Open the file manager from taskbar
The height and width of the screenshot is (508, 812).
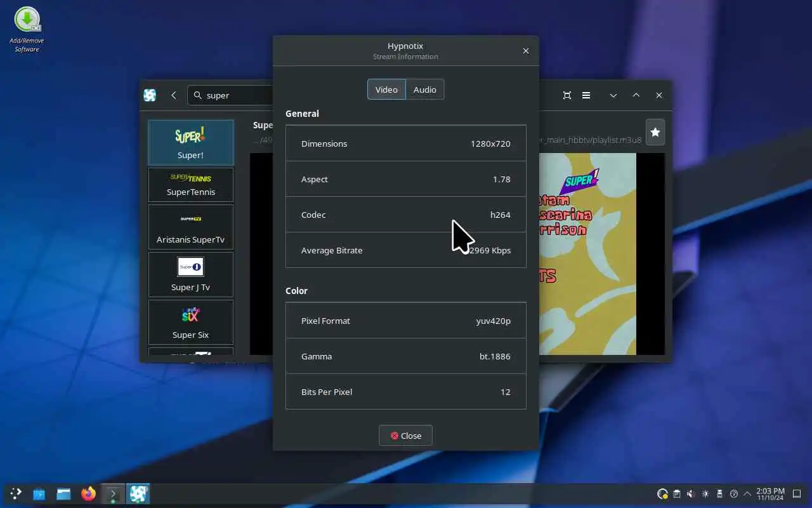coord(63,493)
